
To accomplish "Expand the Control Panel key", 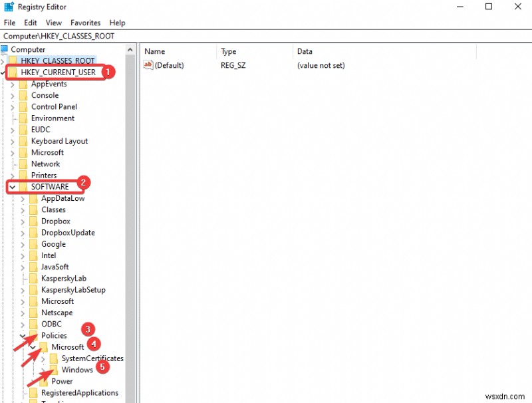I will pos(12,106).
